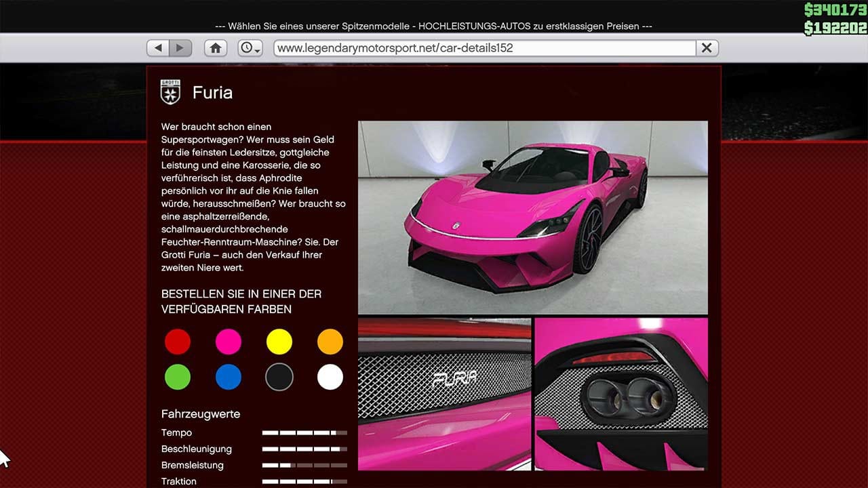Screen dimensions: 868x488
Task: Select the orange color swatch
Action: 330,342
